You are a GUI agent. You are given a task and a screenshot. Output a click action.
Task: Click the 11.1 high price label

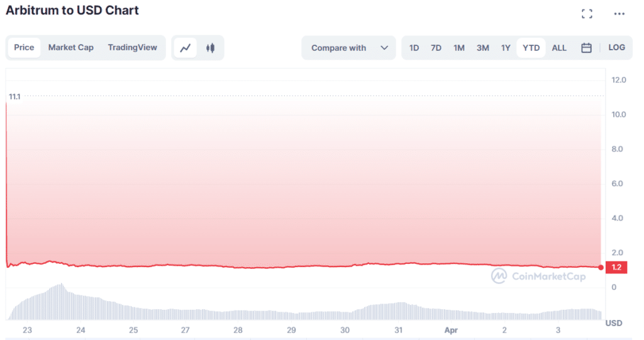[x=14, y=97]
